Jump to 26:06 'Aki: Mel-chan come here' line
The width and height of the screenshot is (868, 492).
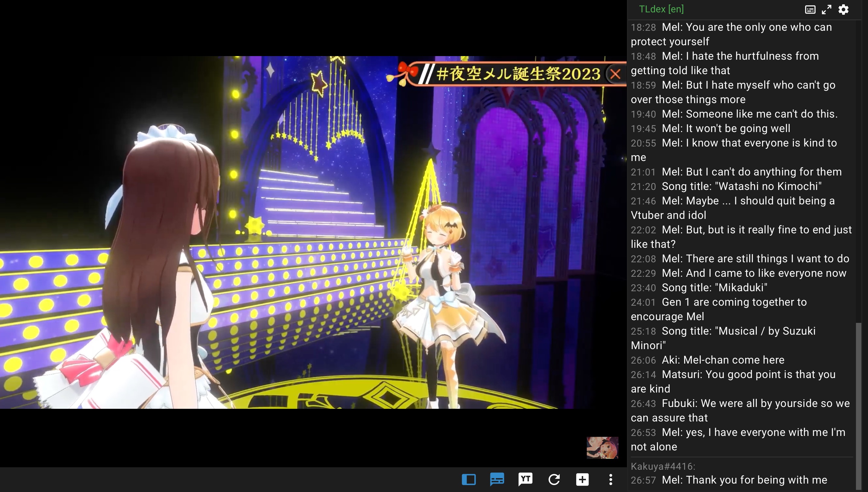pos(741,360)
